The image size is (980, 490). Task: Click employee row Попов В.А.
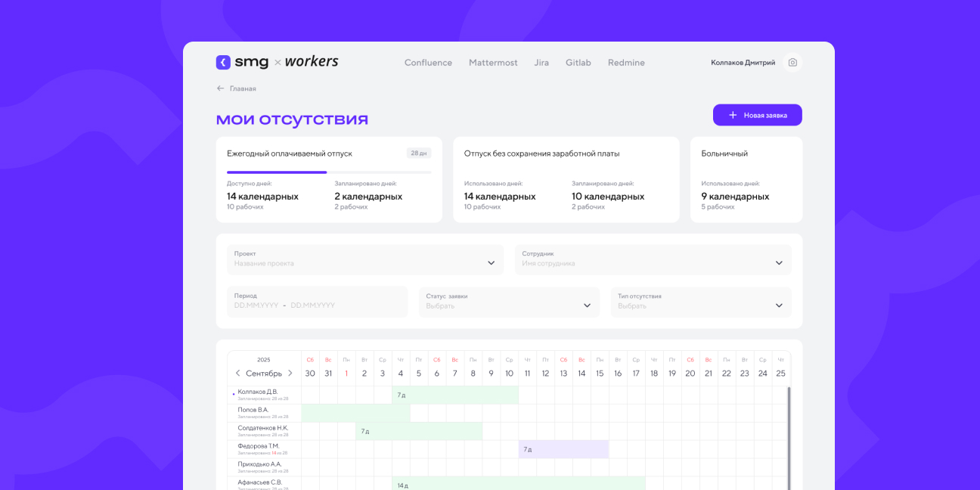[x=264, y=413]
